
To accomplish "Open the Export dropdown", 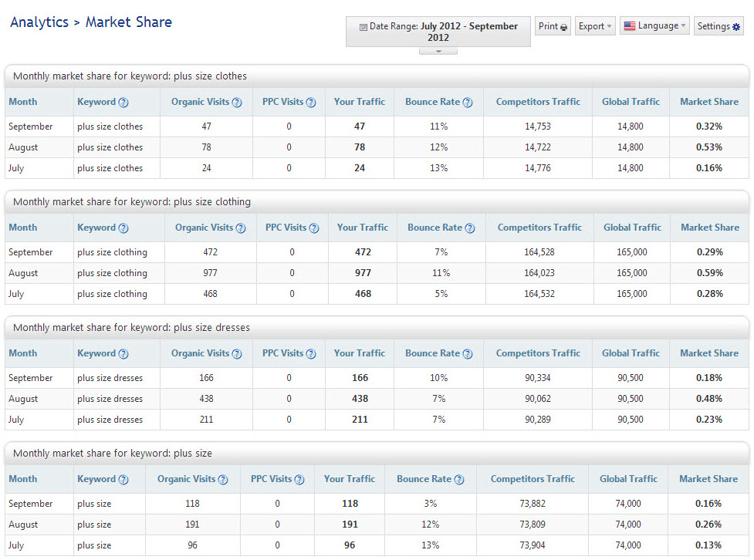I will (594, 26).
